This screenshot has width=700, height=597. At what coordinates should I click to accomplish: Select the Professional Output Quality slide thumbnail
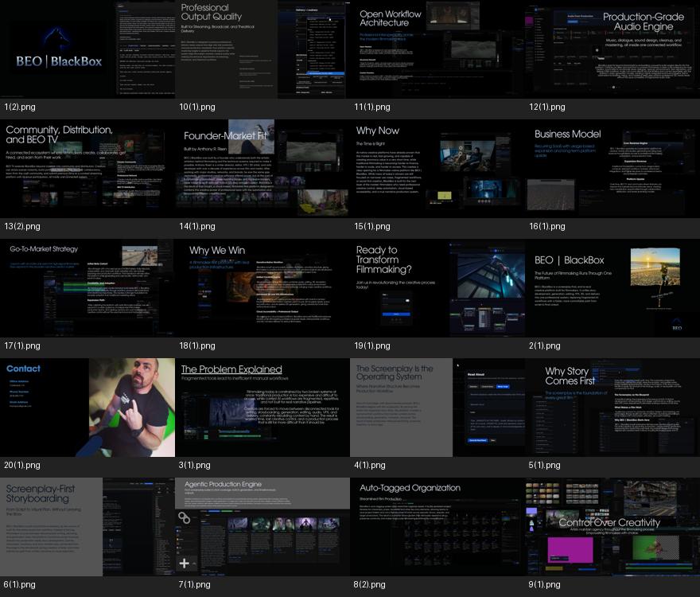262,49
